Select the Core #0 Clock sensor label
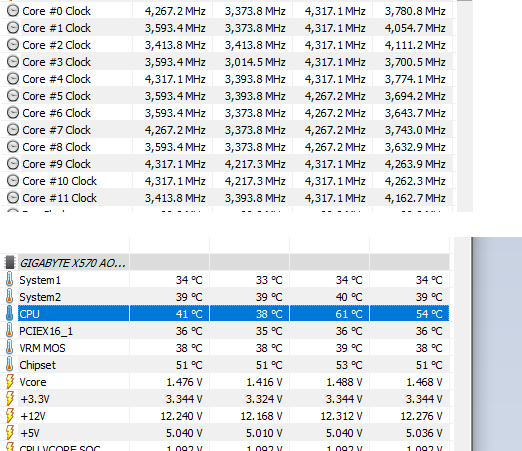This screenshot has width=522, height=451. click(x=56, y=11)
